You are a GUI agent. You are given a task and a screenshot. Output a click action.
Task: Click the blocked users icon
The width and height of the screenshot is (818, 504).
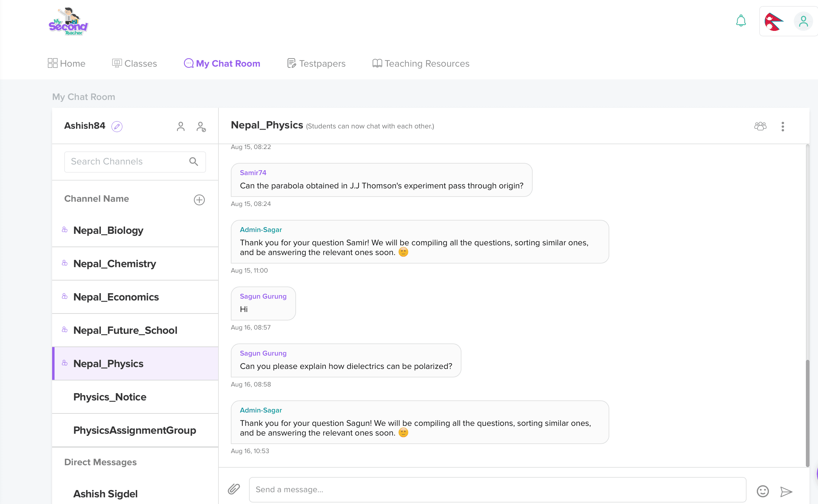tap(201, 127)
